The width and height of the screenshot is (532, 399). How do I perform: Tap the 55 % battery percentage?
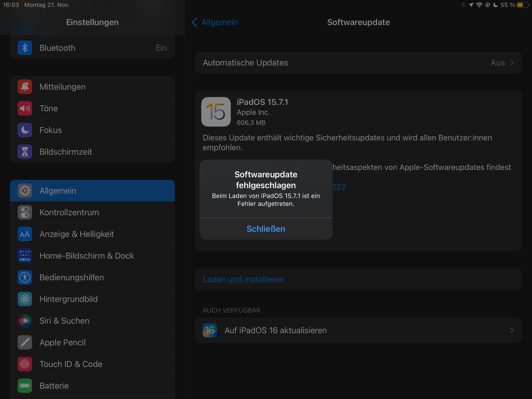coord(508,5)
